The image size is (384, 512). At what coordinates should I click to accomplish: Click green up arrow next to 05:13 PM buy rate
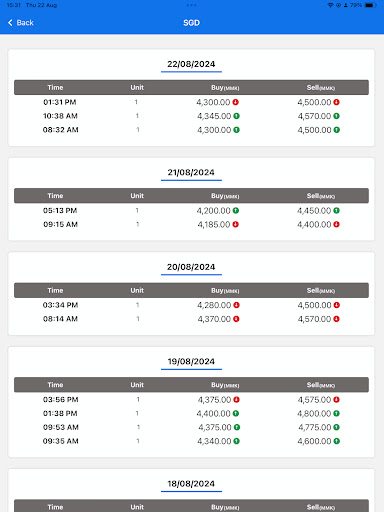[236, 211]
